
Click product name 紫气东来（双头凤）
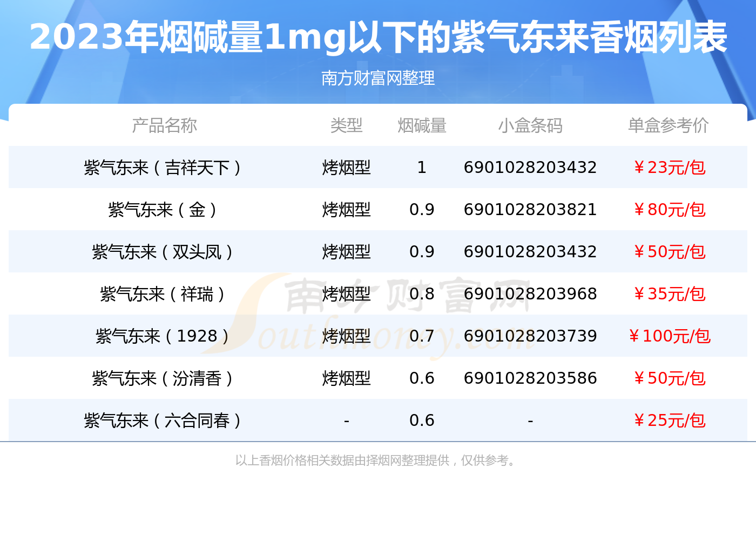(163, 252)
